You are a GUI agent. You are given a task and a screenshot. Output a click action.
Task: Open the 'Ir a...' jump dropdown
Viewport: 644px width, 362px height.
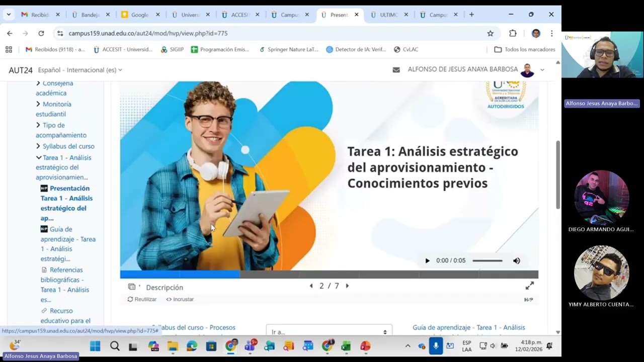click(x=329, y=331)
